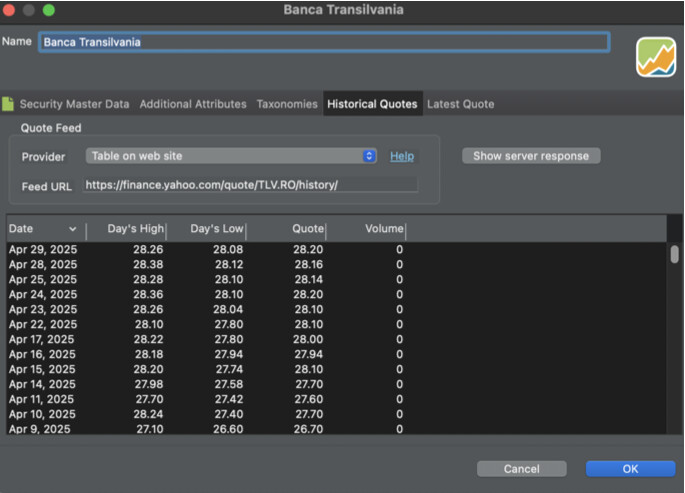The image size is (685, 493).
Task: Select the Apr 16, 2025 date cell
Action: coord(42,354)
